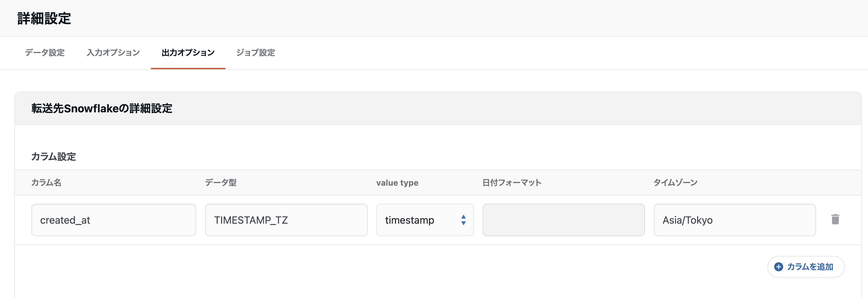Switch to the データ設定 tab
Viewport: 868px width, 298px height.
[x=45, y=53]
